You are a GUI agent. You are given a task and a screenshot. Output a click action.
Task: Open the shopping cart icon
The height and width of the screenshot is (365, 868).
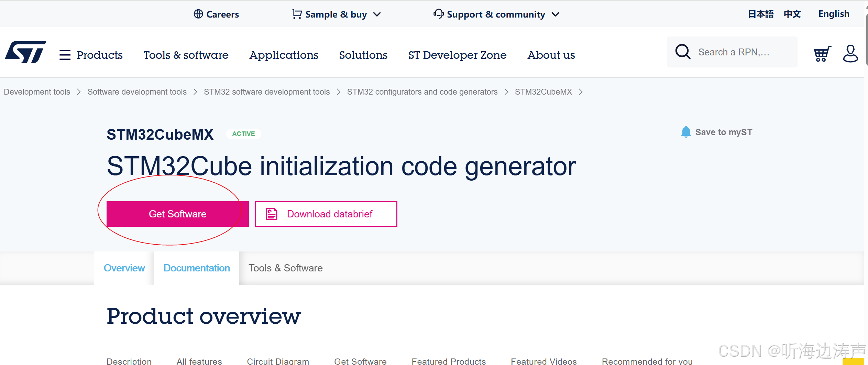tap(822, 54)
